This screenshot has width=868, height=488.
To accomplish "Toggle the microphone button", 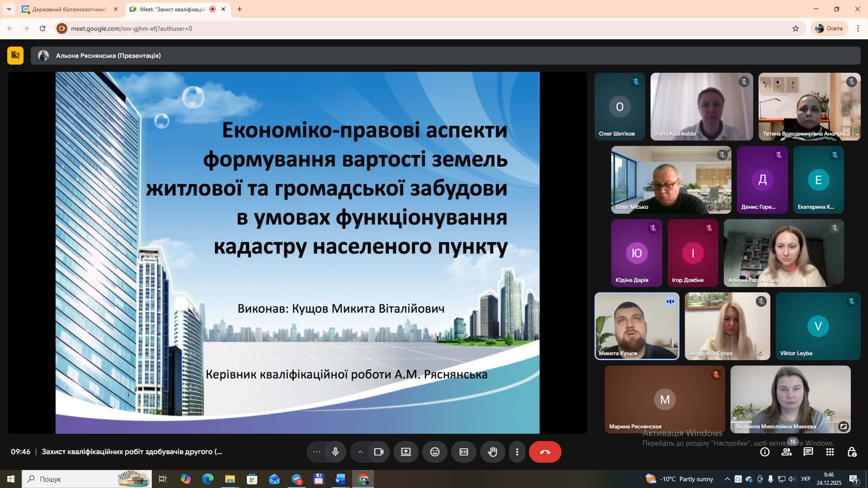I will (x=335, y=452).
